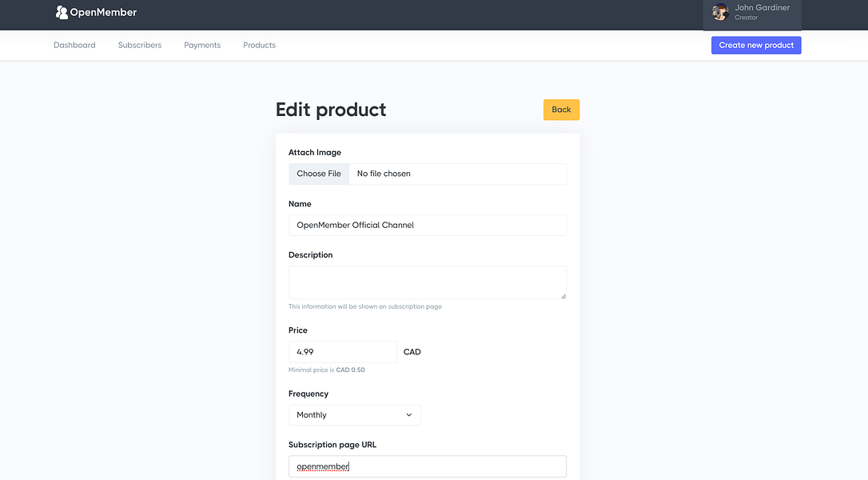The height and width of the screenshot is (480, 868).
Task: Click the description resize handle
Action: point(563,296)
